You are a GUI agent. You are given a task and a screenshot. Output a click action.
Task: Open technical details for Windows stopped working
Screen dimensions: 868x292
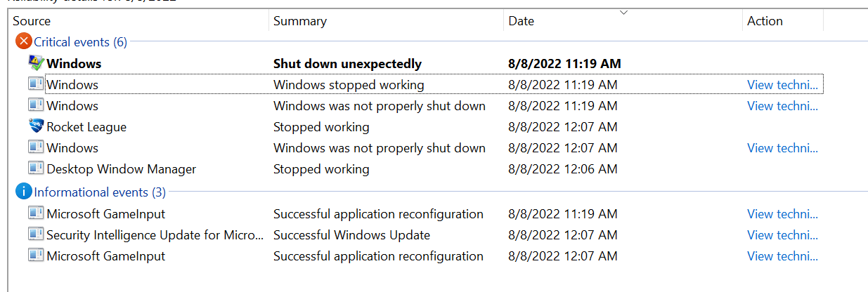(783, 85)
